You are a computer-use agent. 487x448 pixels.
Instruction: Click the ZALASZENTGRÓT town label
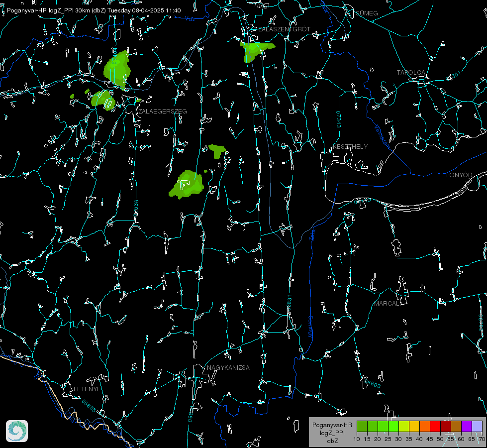click(x=284, y=29)
